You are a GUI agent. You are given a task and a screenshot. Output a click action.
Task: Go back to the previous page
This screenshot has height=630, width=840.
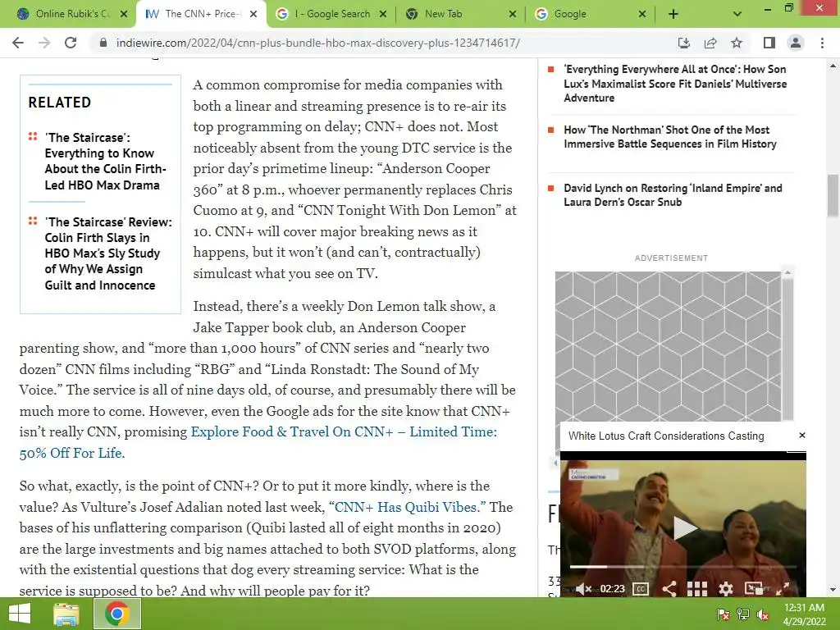click(x=18, y=43)
